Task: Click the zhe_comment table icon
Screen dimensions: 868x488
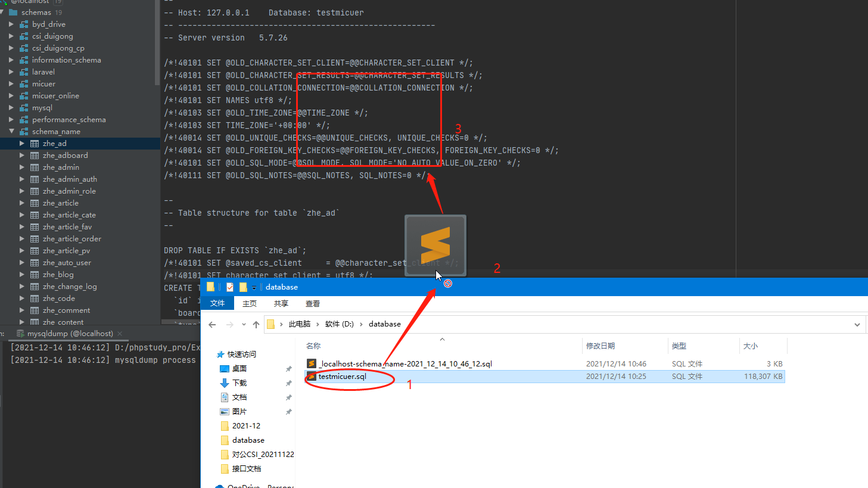Action: 35,310
